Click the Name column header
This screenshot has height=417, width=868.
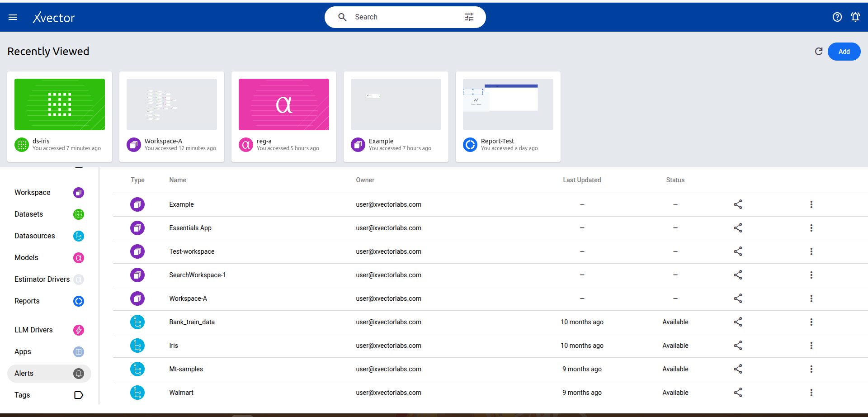click(x=178, y=180)
